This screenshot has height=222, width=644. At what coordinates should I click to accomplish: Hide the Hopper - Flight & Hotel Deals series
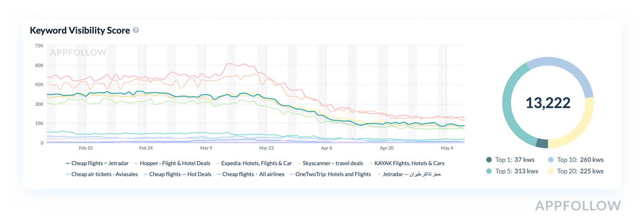[172, 163]
